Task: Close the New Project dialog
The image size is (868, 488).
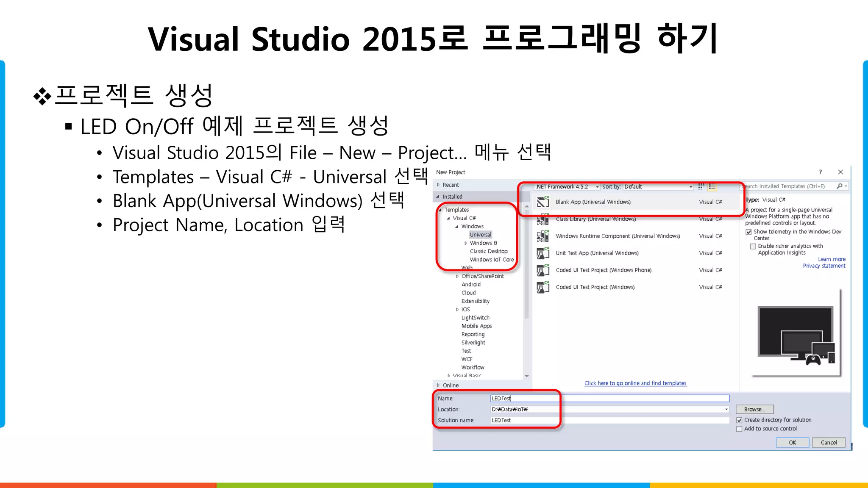Action: tap(840, 172)
